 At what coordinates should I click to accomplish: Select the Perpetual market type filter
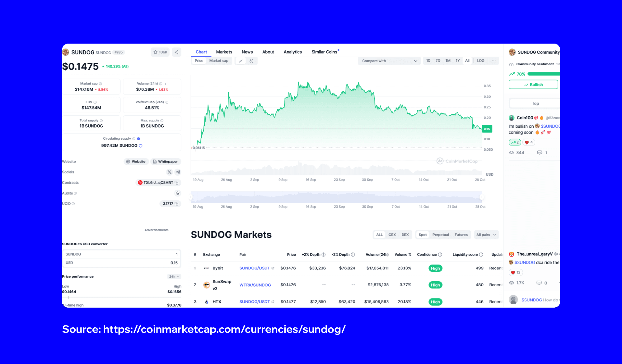click(x=441, y=235)
